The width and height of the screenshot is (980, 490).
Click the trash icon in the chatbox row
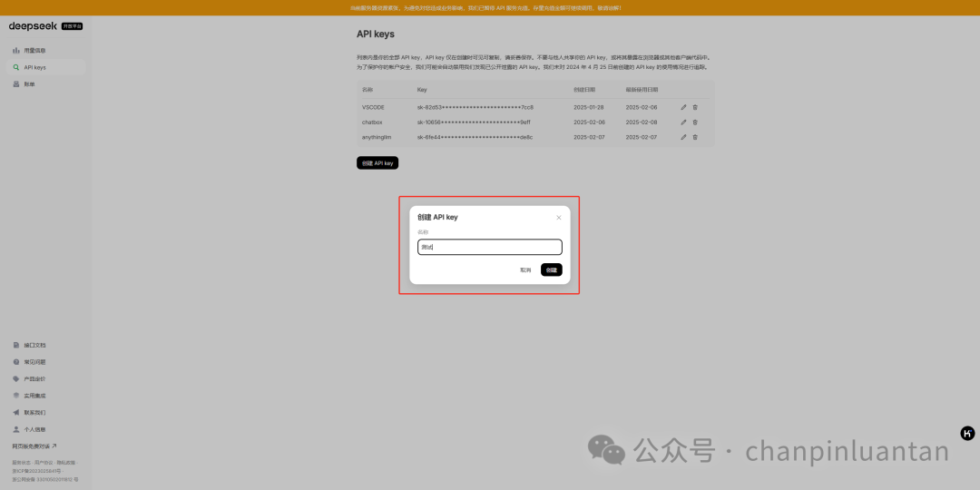pos(695,122)
